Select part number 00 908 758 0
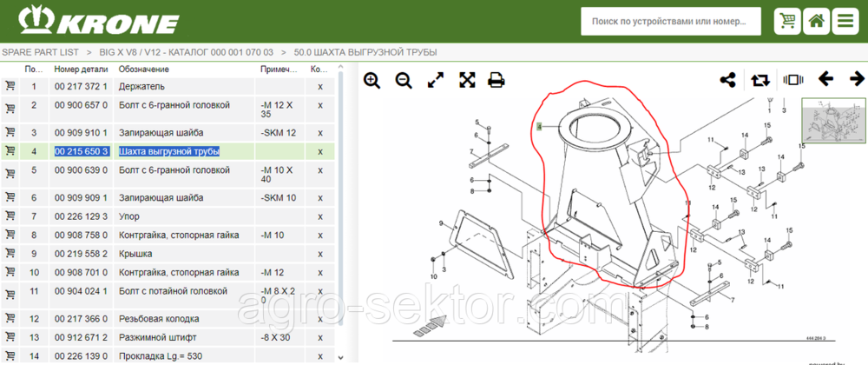 [81, 235]
